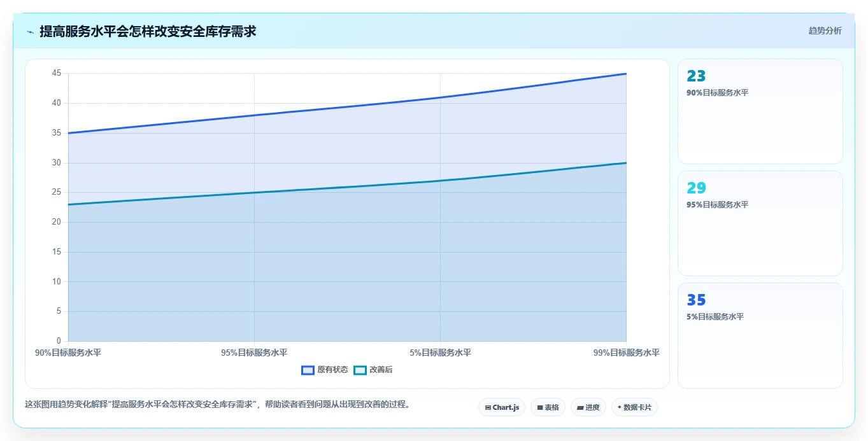
Task: Click the 95%目标服务水平 card caption under 29
Action: coord(718,205)
